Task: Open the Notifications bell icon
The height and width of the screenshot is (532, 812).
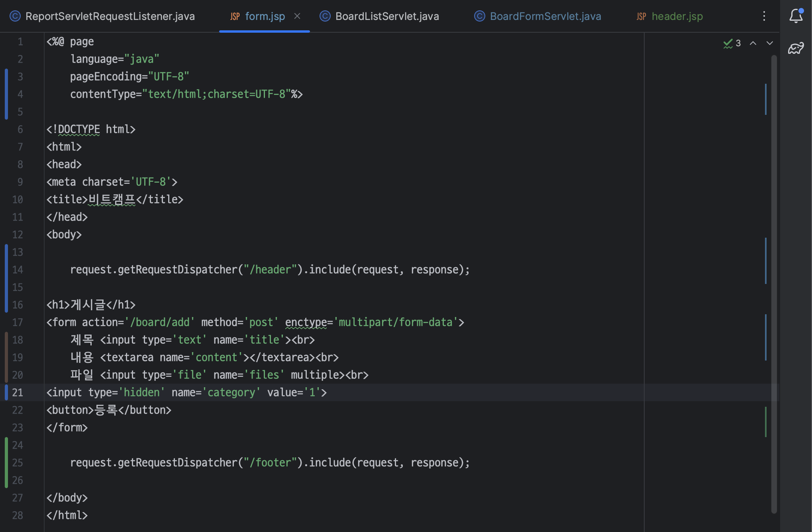Action: click(x=796, y=16)
